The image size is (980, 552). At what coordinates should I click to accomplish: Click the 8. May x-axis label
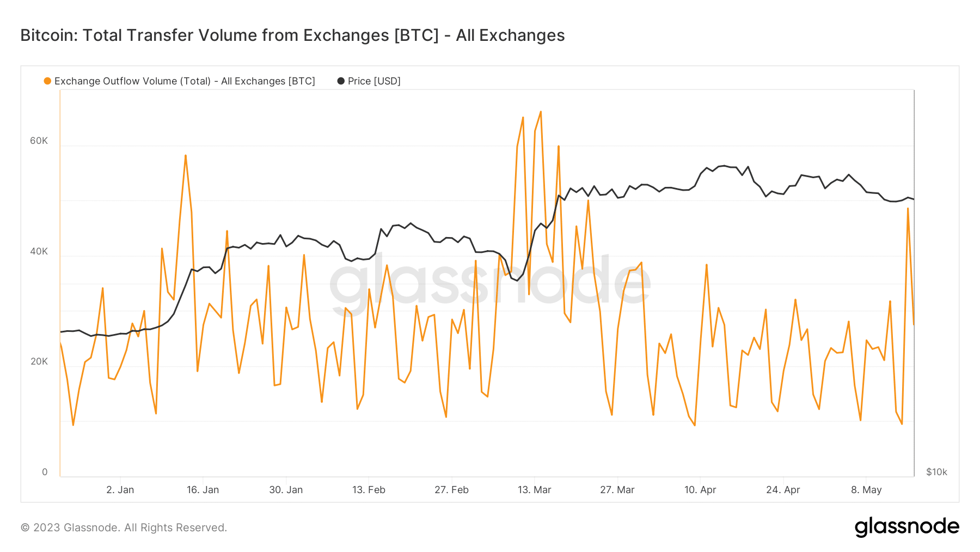866,490
